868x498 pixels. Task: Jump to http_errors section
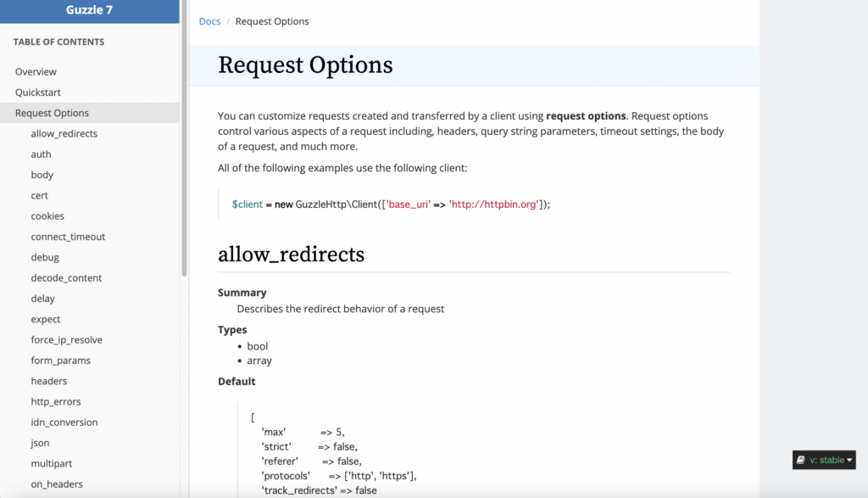point(56,401)
